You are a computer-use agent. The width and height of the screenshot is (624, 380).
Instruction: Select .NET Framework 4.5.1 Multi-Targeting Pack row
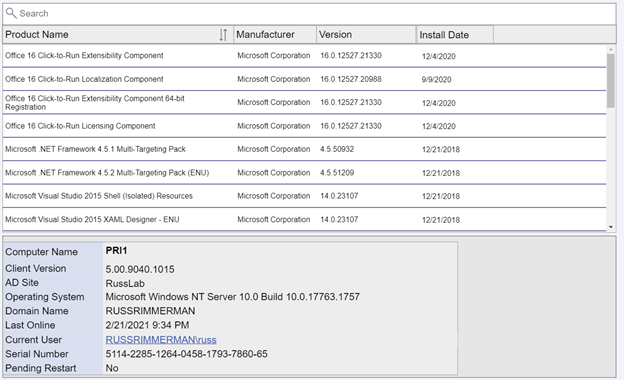click(304, 149)
